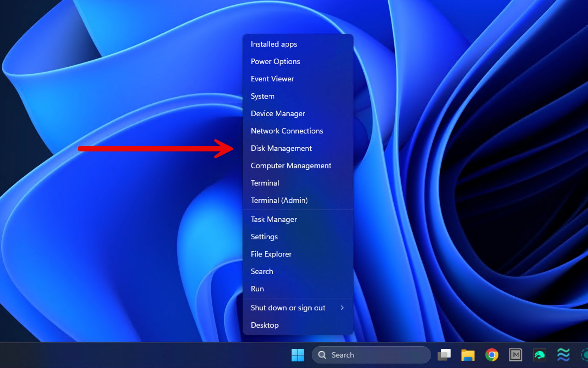Screen dimensions: 588x368
Task: Expand Shut down or sign out submenu
Action: 298,308
